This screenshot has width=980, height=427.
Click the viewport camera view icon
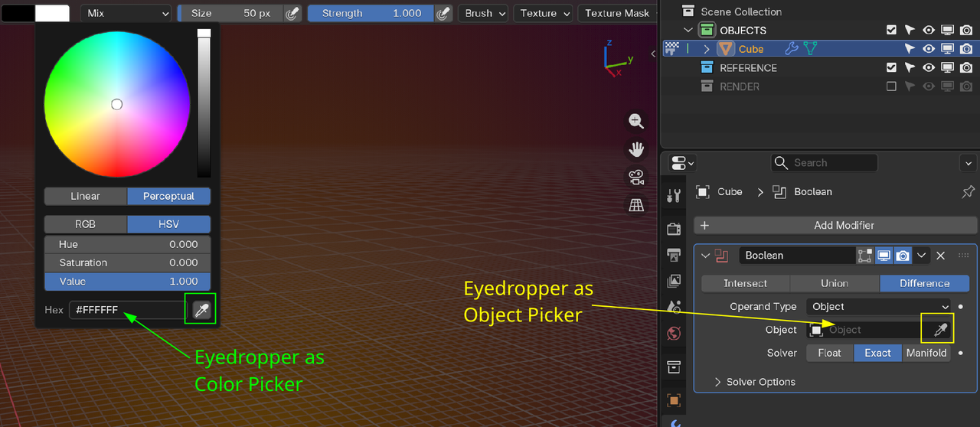636,177
